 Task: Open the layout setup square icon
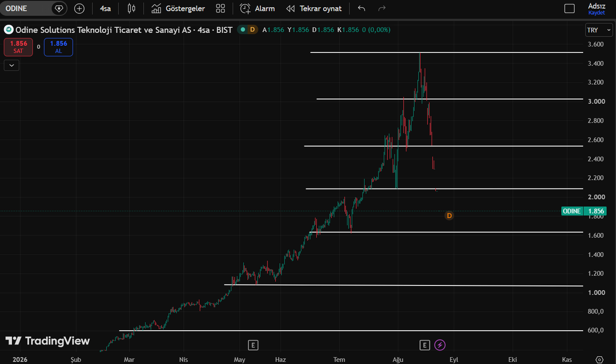point(569,9)
